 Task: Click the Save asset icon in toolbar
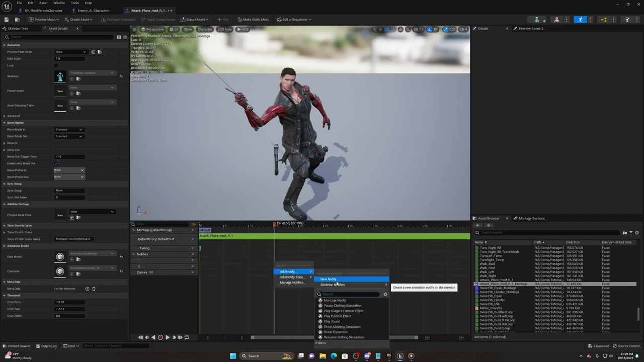point(7,20)
